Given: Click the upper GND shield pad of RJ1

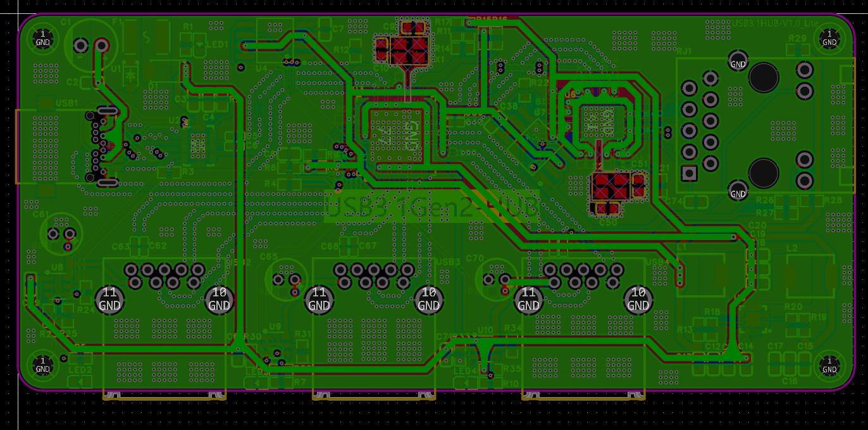Looking at the screenshot, I should pos(738,60).
